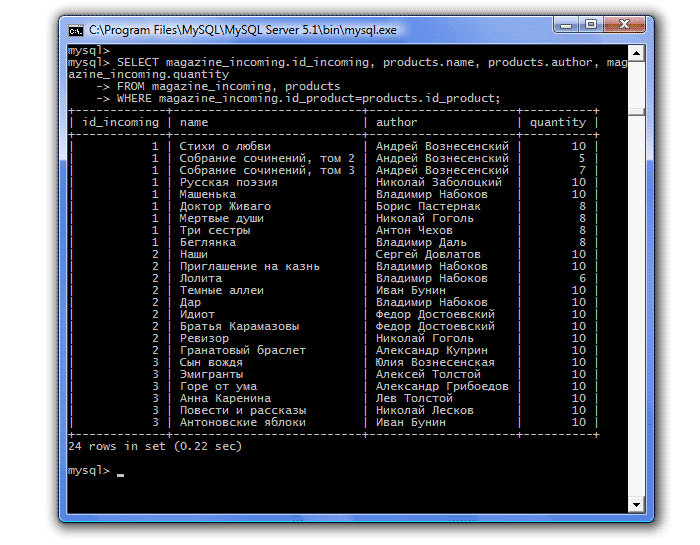
Task: Click the author column header
Action: [396, 123]
